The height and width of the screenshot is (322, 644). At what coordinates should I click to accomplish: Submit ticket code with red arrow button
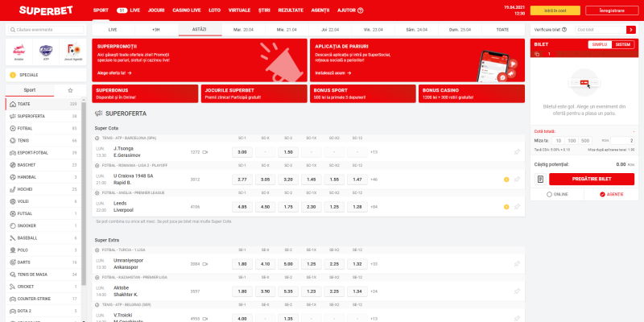(x=631, y=30)
